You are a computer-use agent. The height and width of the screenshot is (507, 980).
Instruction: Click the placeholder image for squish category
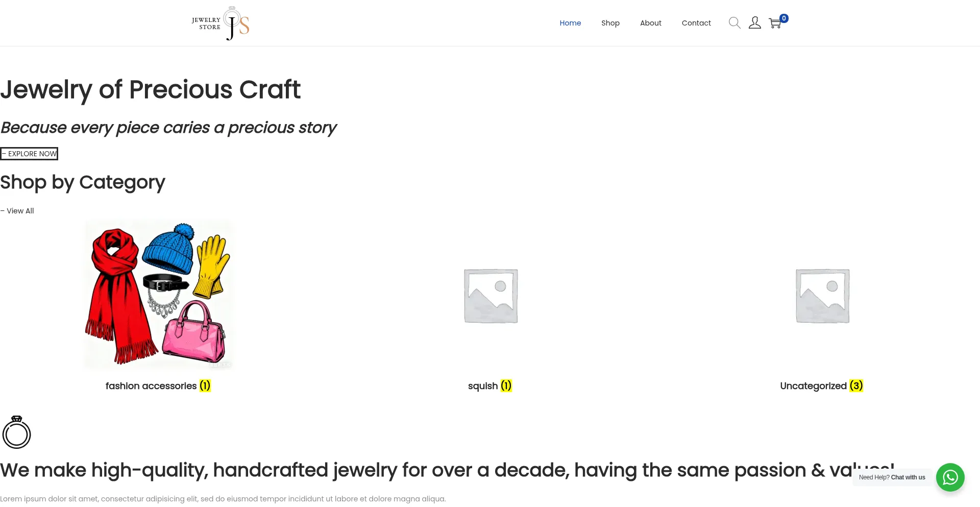(489, 295)
